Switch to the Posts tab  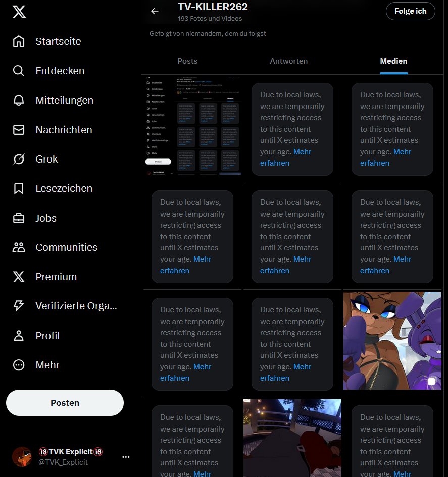tap(187, 61)
